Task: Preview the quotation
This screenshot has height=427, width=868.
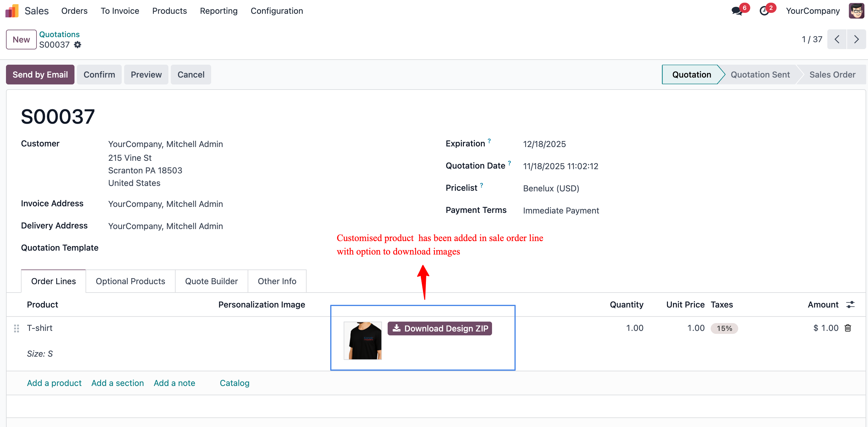Action: coord(146,75)
